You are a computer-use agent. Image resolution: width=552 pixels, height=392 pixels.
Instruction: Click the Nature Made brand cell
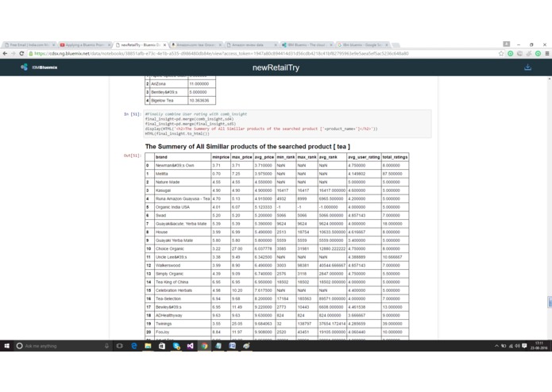pos(183,182)
